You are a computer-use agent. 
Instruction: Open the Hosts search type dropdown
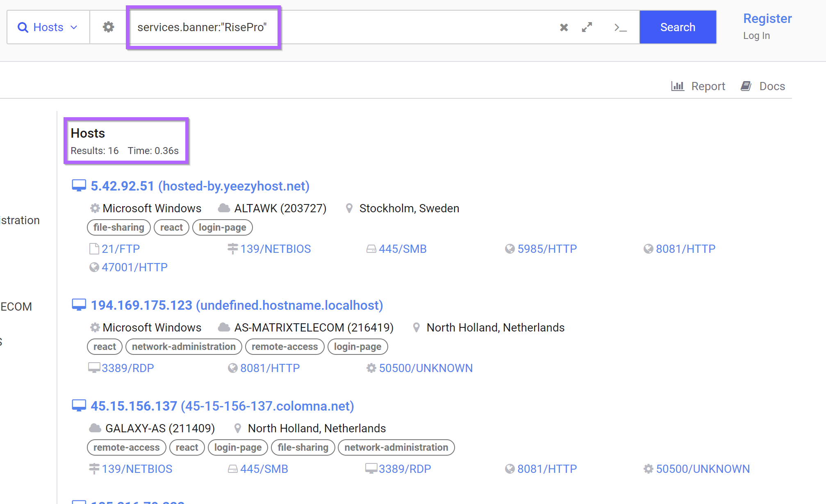pos(48,27)
